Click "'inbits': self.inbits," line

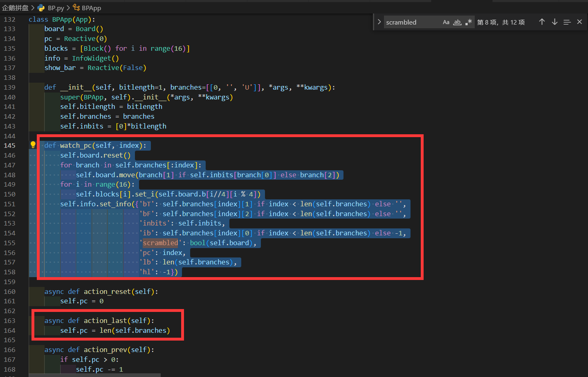[182, 223]
